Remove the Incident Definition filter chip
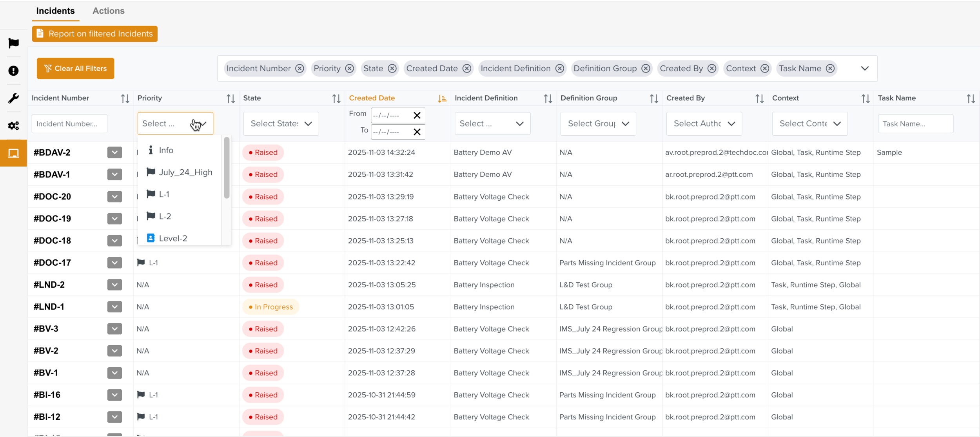The width and height of the screenshot is (980, 437). 559,69
